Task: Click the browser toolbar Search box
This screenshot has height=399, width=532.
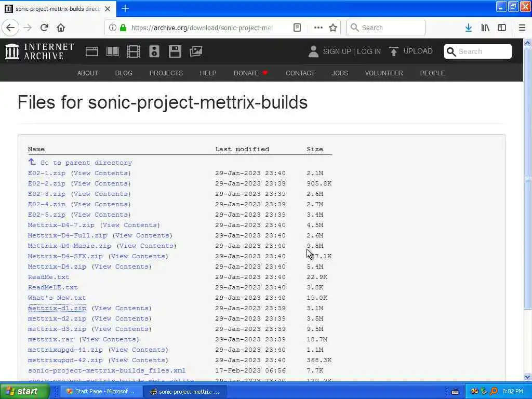Action: (x=385, y=28)
